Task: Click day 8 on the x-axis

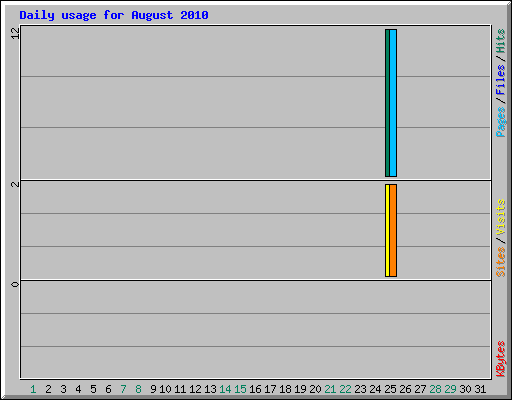Action: (x=138, y=389)
